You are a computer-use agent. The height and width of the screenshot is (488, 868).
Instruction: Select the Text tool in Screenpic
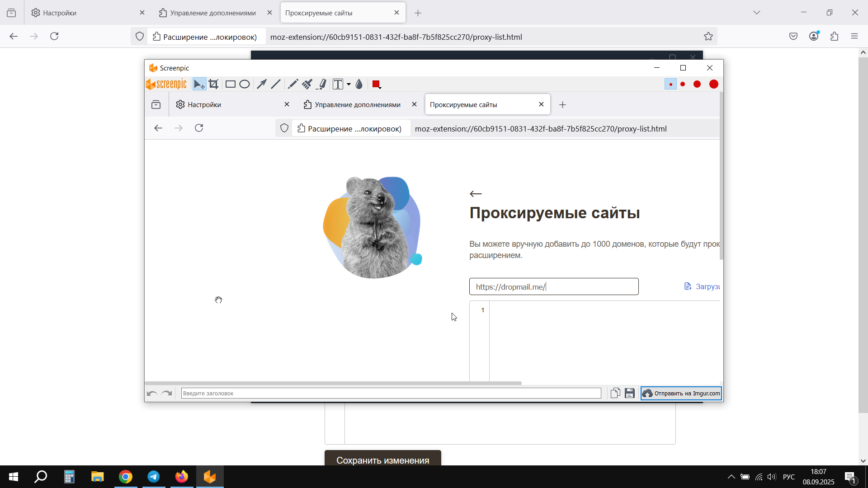coord(338,84)
